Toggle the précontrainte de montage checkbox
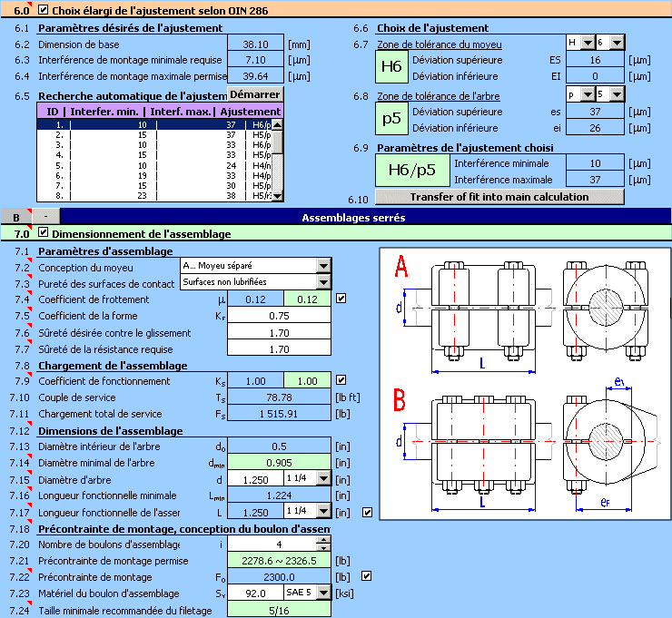672x618 pixels. coord(367,576)
